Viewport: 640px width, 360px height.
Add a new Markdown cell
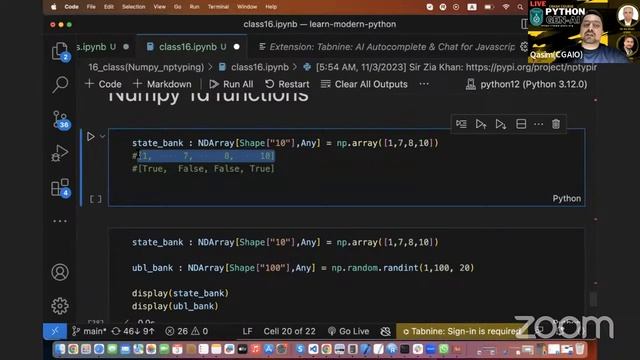tap(162, 84)
